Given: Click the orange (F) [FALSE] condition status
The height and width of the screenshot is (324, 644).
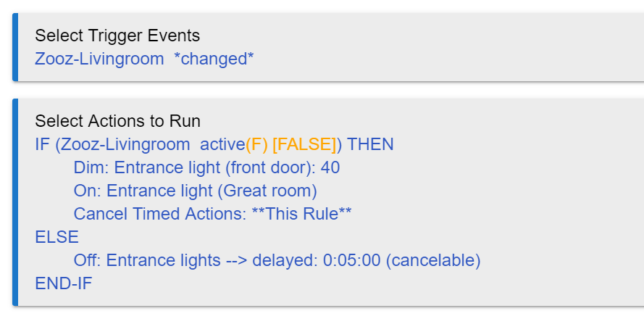Looking at the screenshot, I should click(x=291, y=144).
